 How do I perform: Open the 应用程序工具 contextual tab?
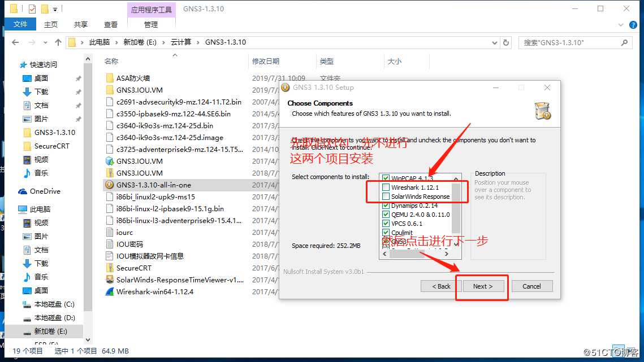tap(151, 10)
